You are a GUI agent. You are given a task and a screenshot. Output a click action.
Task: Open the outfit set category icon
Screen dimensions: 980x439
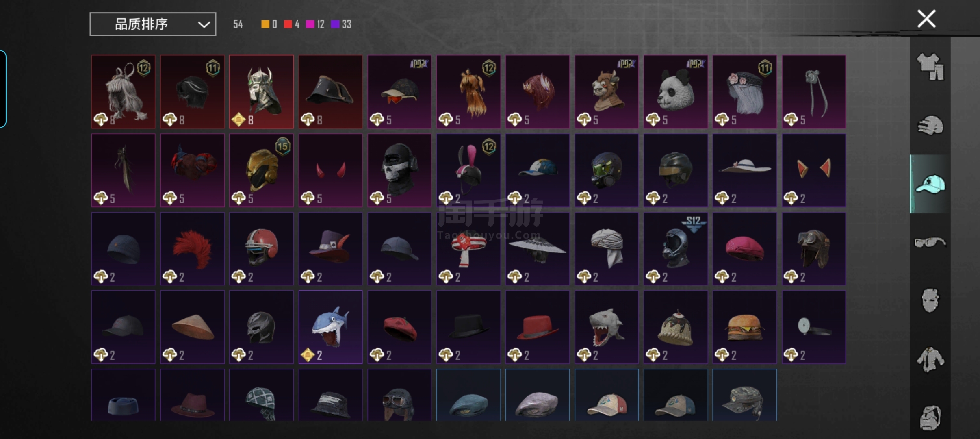[930, 67]
